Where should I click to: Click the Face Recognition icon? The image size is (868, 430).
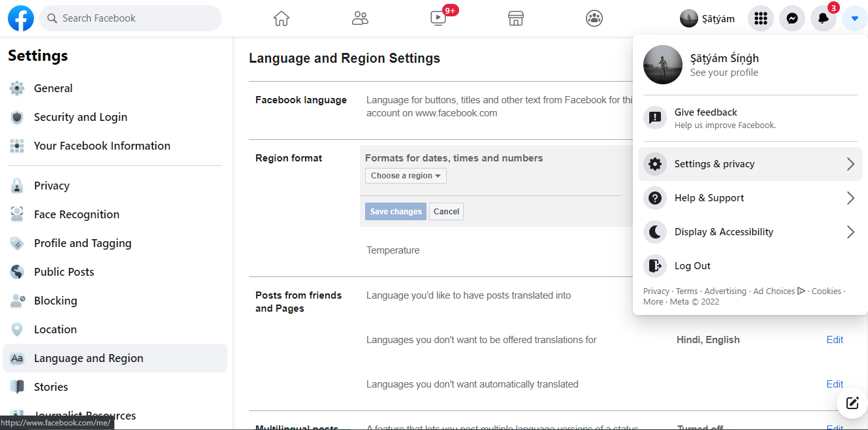click(x=18, y=214)
